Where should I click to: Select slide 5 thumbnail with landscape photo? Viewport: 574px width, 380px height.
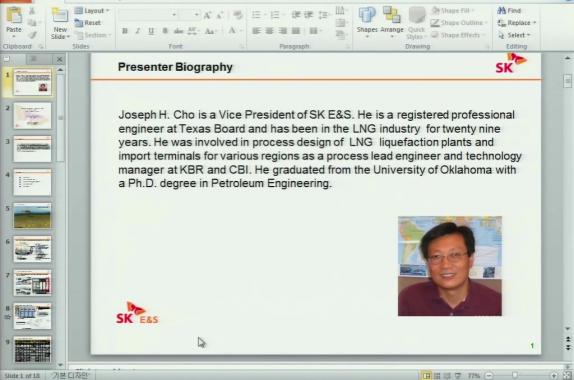[x=32, y=216]
